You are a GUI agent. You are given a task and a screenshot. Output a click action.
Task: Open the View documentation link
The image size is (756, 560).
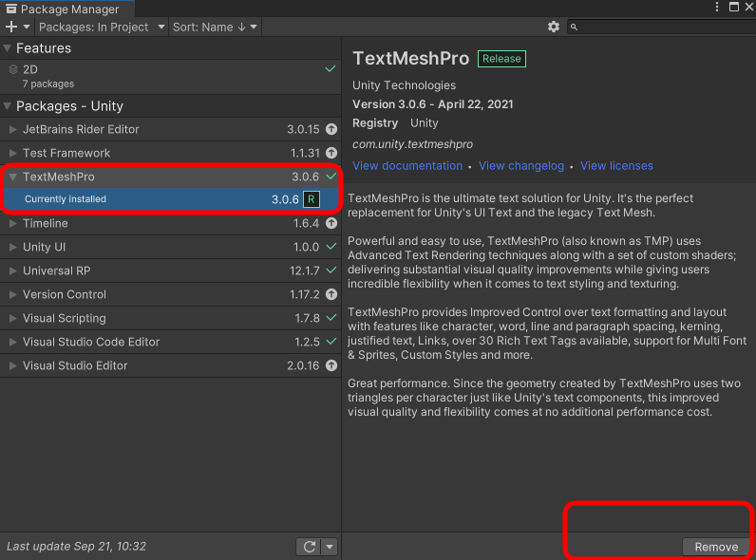(407, 166)
